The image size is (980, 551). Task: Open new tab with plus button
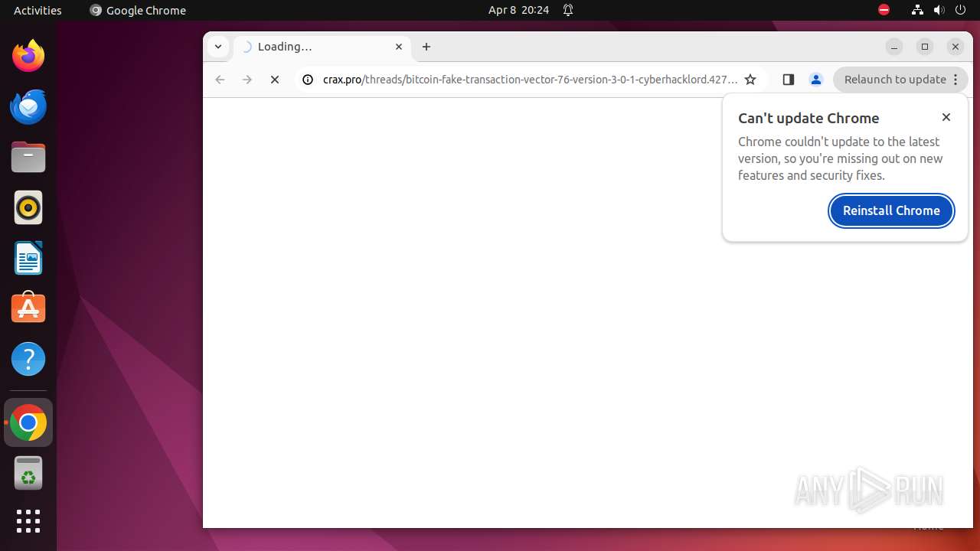pos(426,47)
